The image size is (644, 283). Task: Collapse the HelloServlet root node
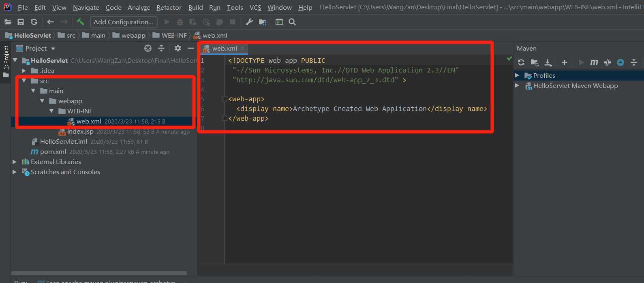click(15, 60)
